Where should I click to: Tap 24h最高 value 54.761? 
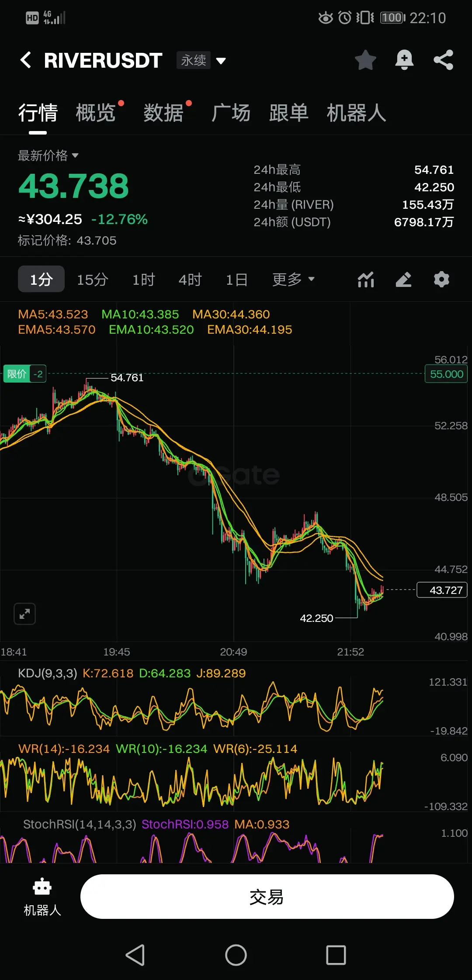[x=434, y=170]
